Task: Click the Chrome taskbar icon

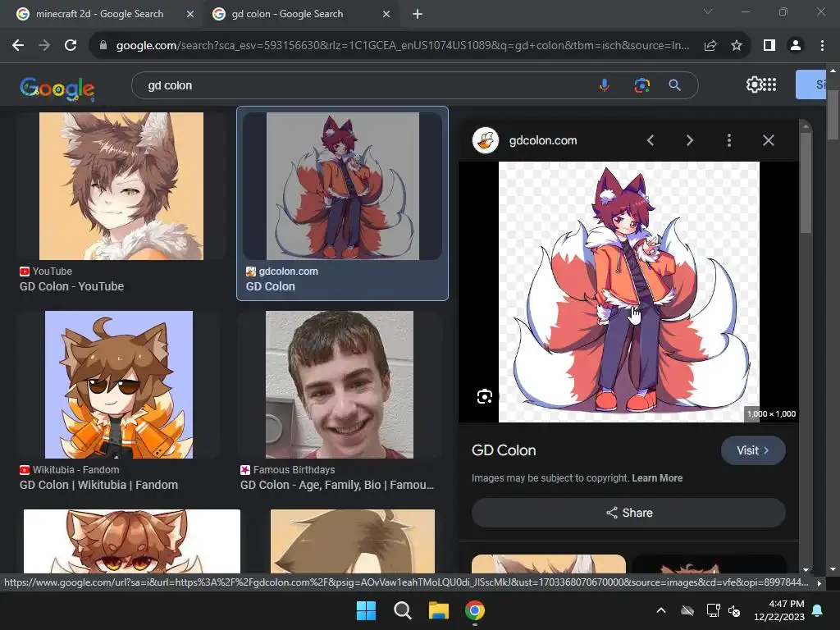Action: pyautogui.click(x=475, y=610)
